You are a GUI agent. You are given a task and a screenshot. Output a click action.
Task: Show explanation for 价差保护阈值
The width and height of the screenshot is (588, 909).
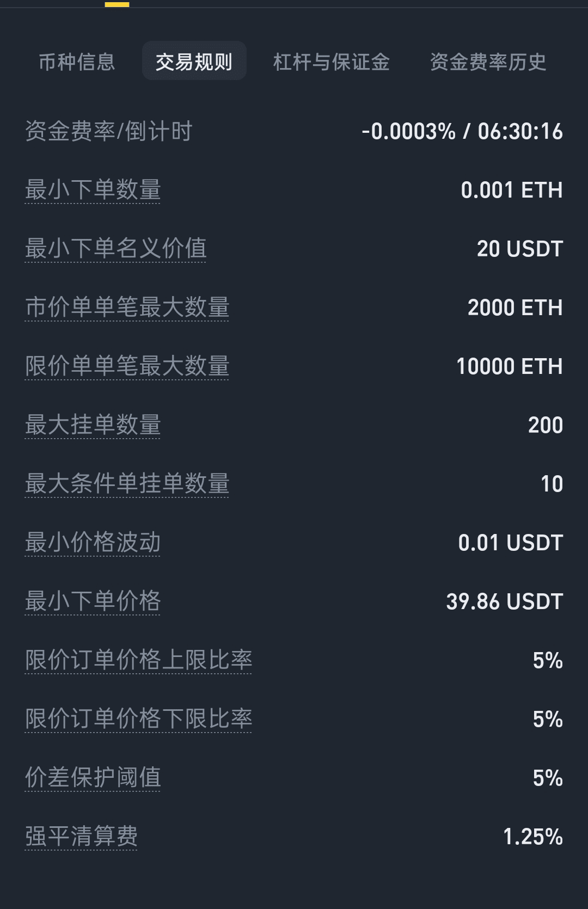point(93,778)
